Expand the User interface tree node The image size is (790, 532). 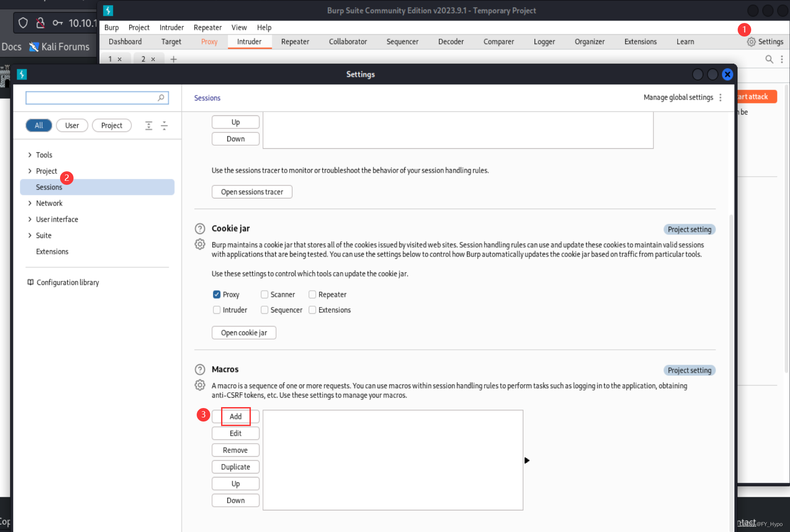click(x=30, y=219)
